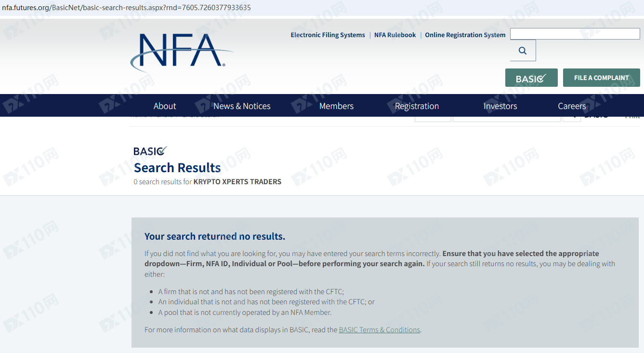Click the 'Your search returned no results.' heading
The image size is (644, 353).
[x=215, y=236]
